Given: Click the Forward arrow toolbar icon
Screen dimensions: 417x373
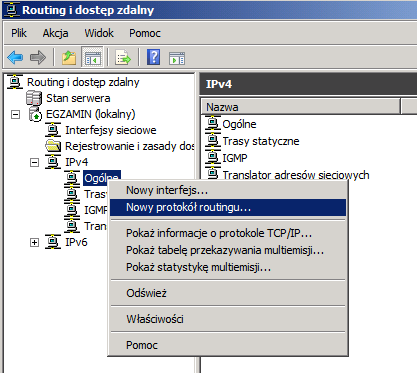Looking at the screenshot, I should (x=38, y=58).
